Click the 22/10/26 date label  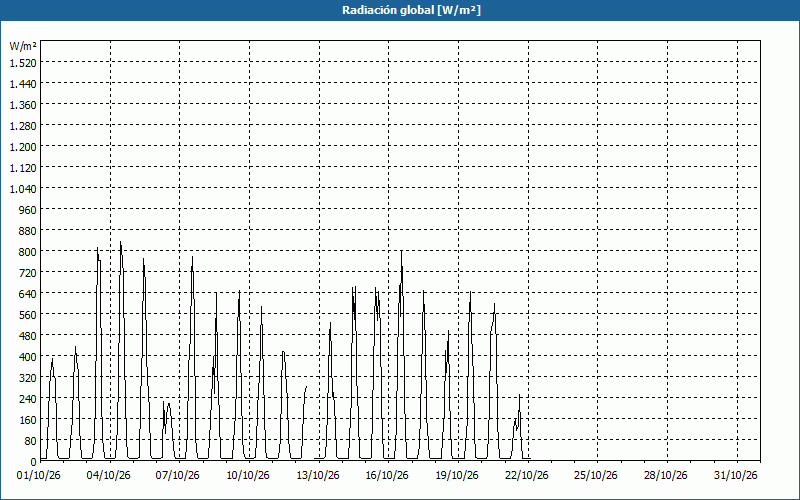[x=527, y=476]
